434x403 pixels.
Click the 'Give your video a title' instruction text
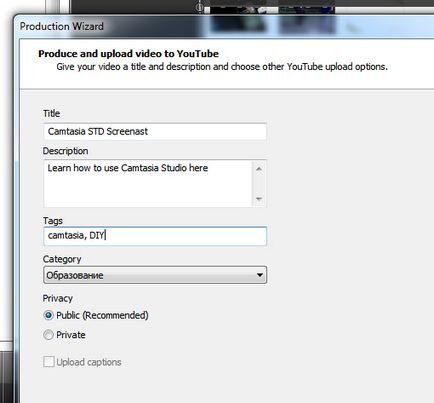pos(222,67)
